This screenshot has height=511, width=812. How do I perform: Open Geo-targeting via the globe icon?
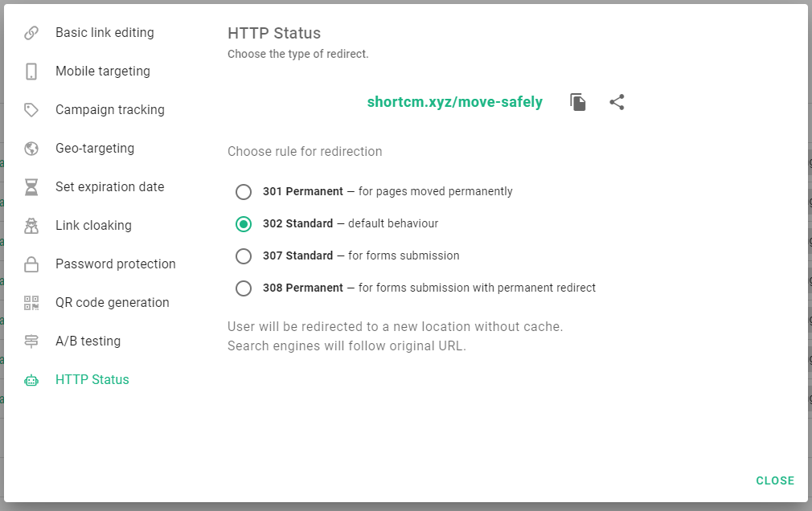[31, 148]
